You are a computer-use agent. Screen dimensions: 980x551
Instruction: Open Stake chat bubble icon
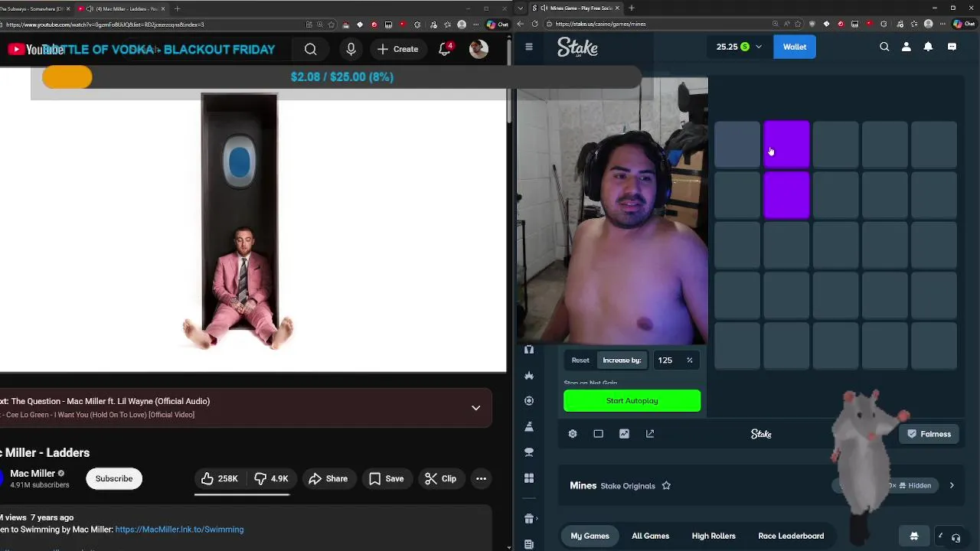[x=952, y=47]
